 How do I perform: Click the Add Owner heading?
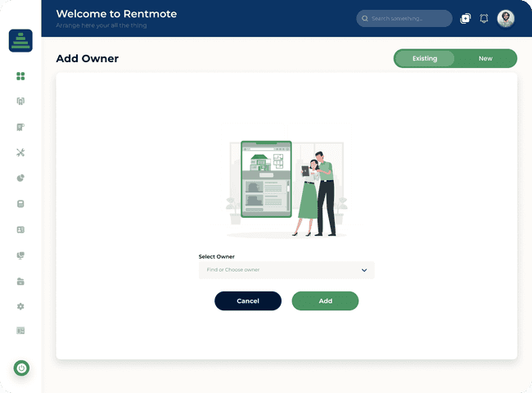pos(88,58)
